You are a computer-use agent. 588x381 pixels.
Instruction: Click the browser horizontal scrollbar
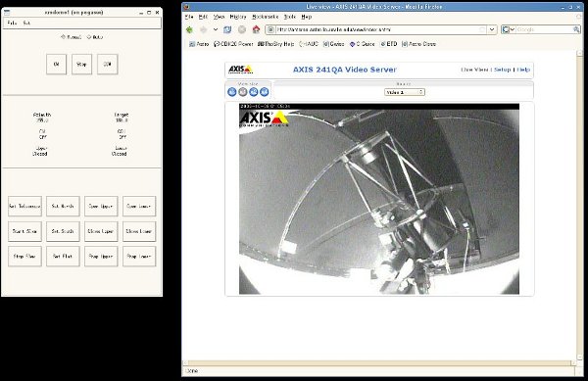[379, 363]
